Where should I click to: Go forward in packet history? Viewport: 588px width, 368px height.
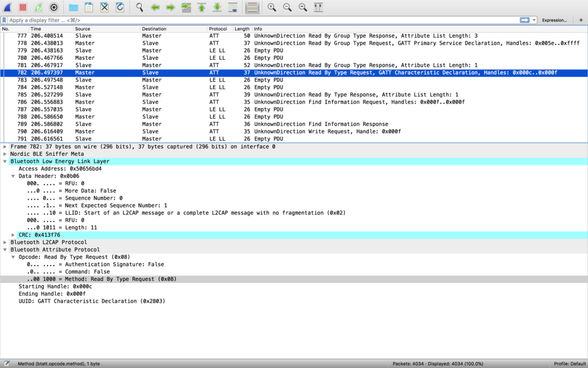[x=170, y=7]
